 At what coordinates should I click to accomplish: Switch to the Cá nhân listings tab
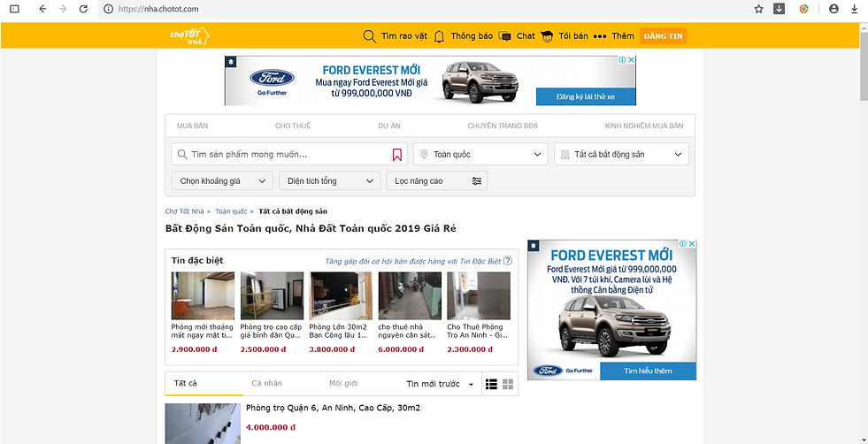[x=267, y=384]
